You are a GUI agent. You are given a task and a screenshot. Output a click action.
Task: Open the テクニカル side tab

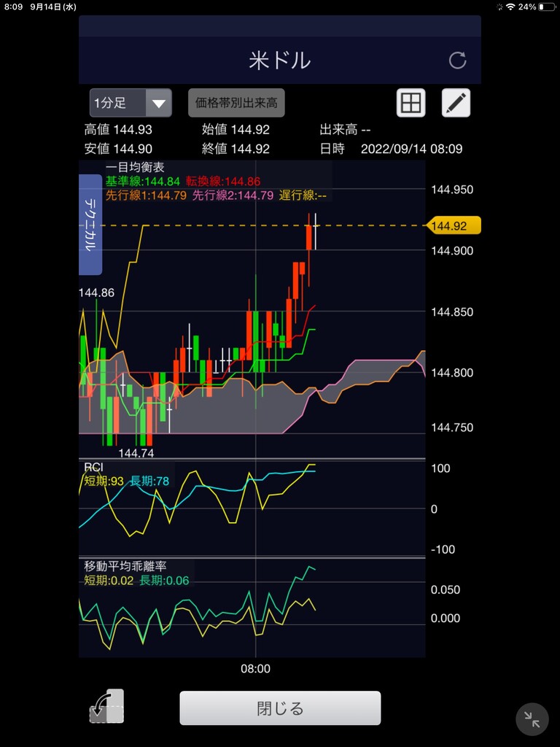(90, 225)
